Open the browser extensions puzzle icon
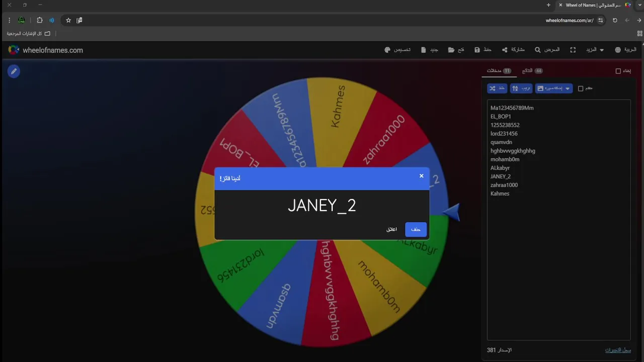The height and width of the screenshot is (362, 644). 40,20
